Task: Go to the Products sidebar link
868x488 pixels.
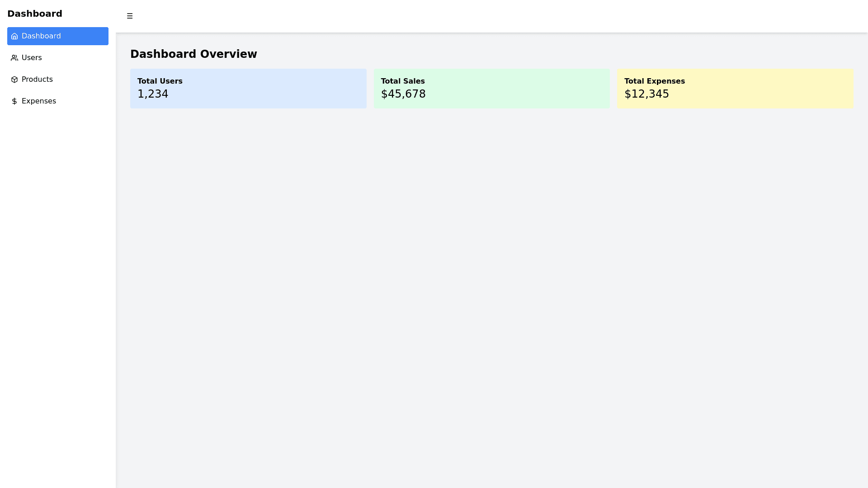Action: [x=37, y=80]
